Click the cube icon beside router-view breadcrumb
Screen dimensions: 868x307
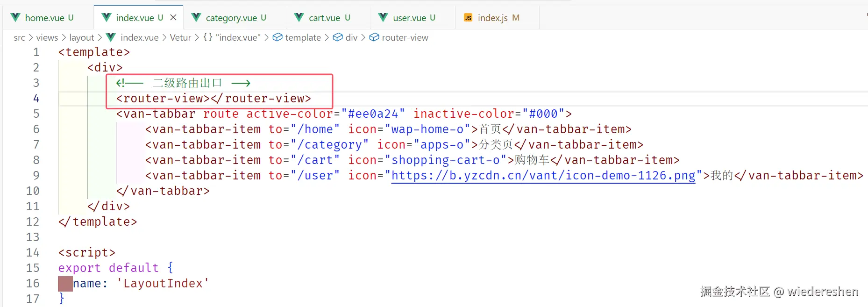tap(374, 37)
